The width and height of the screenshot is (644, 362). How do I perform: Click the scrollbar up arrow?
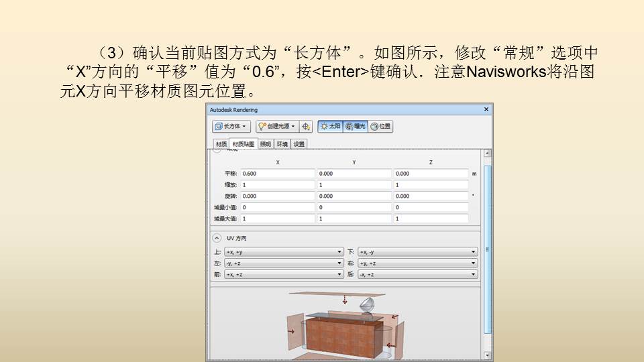(487, 153)
